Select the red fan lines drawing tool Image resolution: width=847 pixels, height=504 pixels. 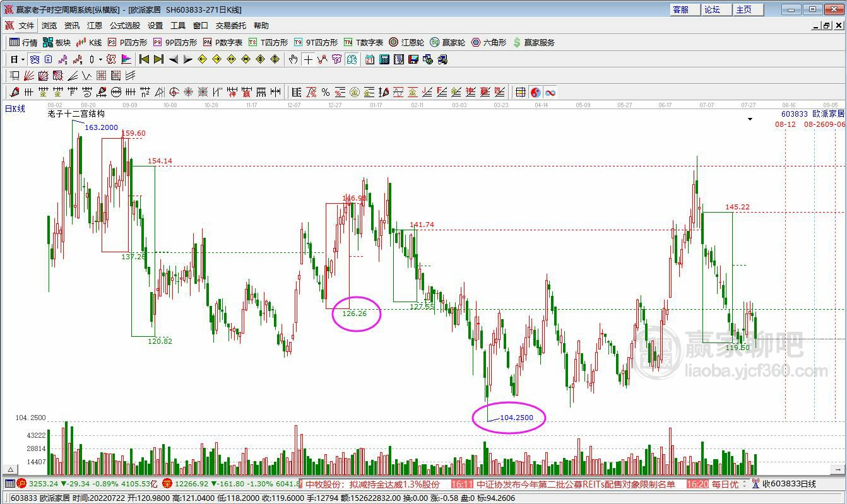[29, 76]
